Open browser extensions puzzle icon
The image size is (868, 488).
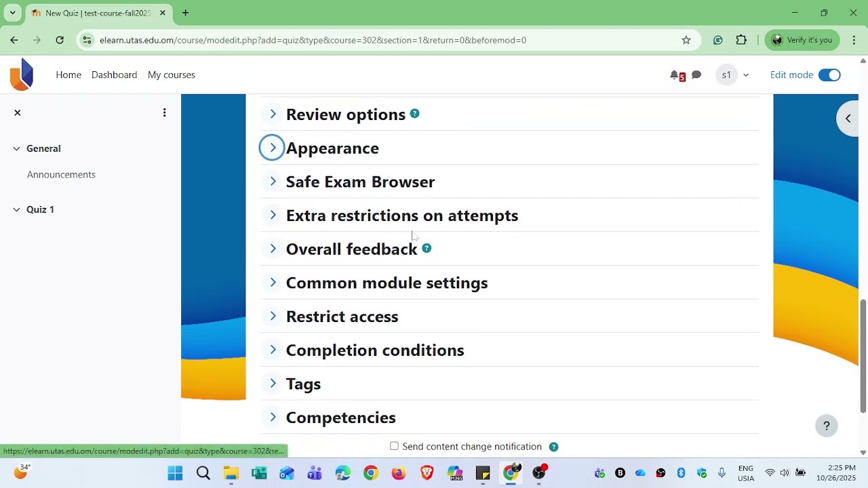(x=741, y=40)
